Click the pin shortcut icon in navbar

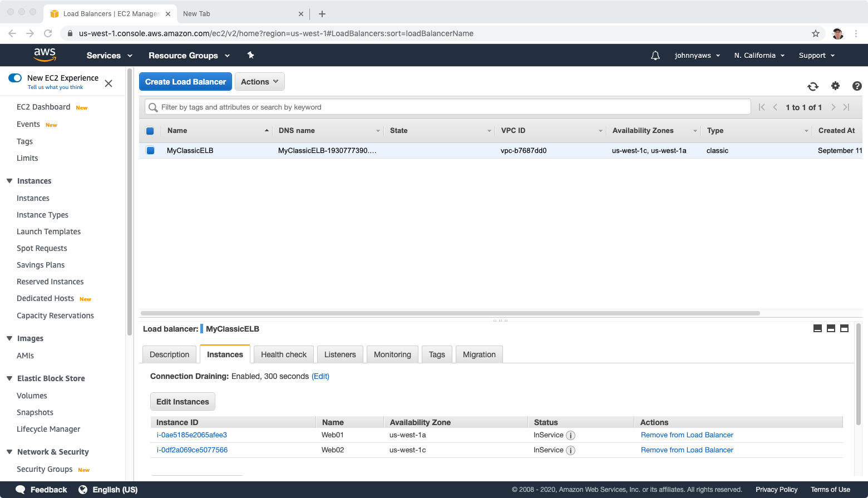[250, 55]
